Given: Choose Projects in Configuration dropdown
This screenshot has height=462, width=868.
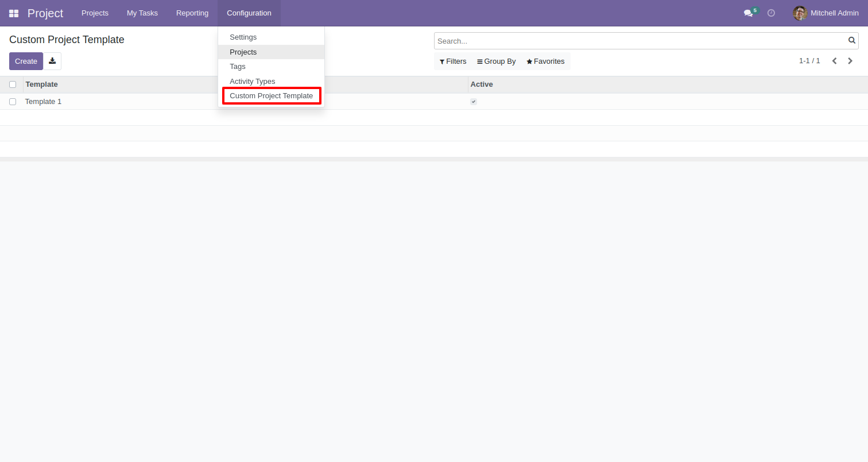Looking at the screenshot, I should (271, 52).
